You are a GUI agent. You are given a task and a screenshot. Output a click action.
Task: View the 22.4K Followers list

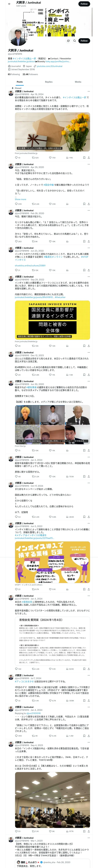click(30, 74)
